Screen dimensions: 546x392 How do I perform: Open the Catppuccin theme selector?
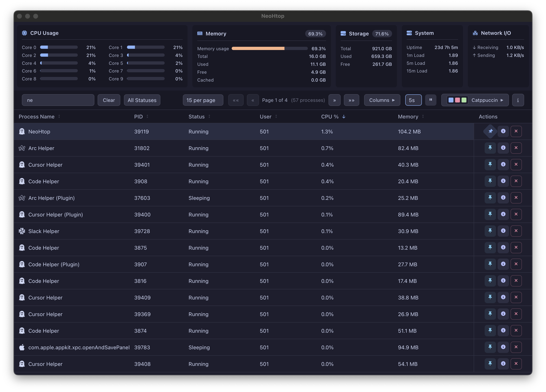(475, 100)
